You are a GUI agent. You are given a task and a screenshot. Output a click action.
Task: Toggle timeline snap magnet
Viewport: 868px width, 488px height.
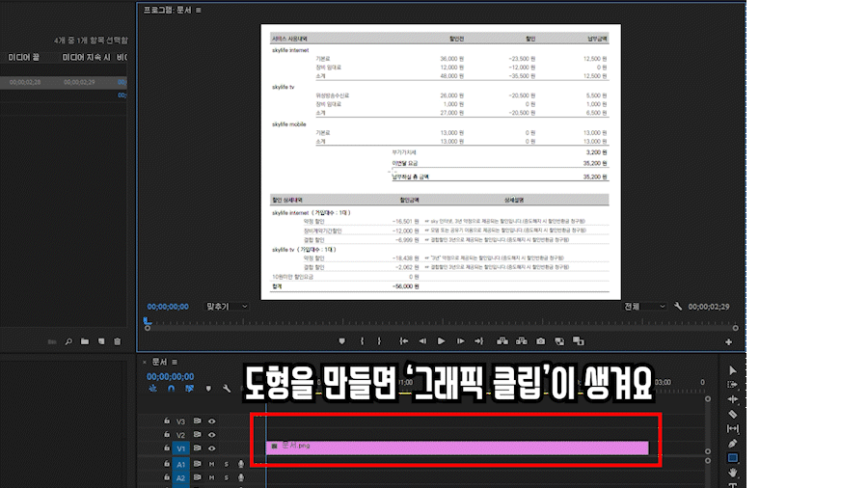(x=171, y=389)
